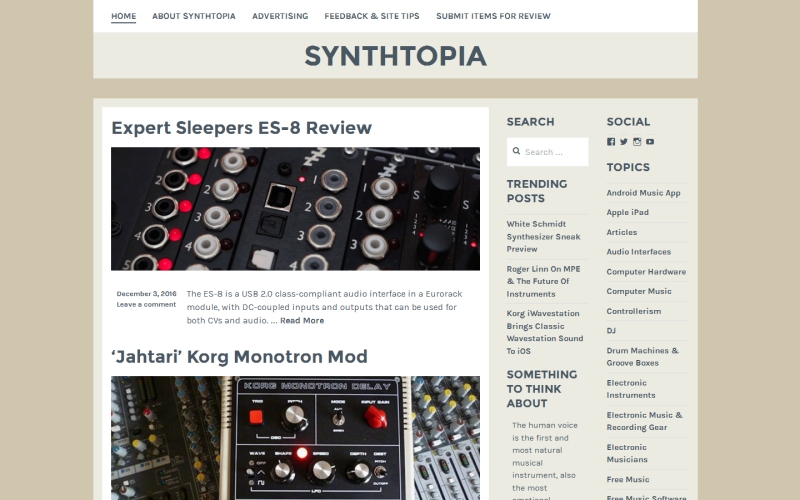
Task: Click the search magnifier icon
Action: click(516, 151)
